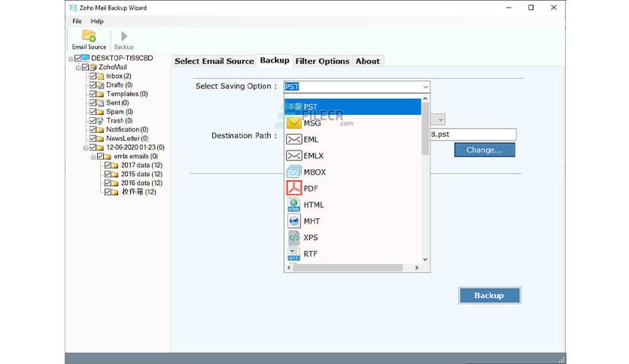Click the Zoho Mail Backup Wizard title icon
This screenshot has width=629, height=364.
[x=73, y=8]
